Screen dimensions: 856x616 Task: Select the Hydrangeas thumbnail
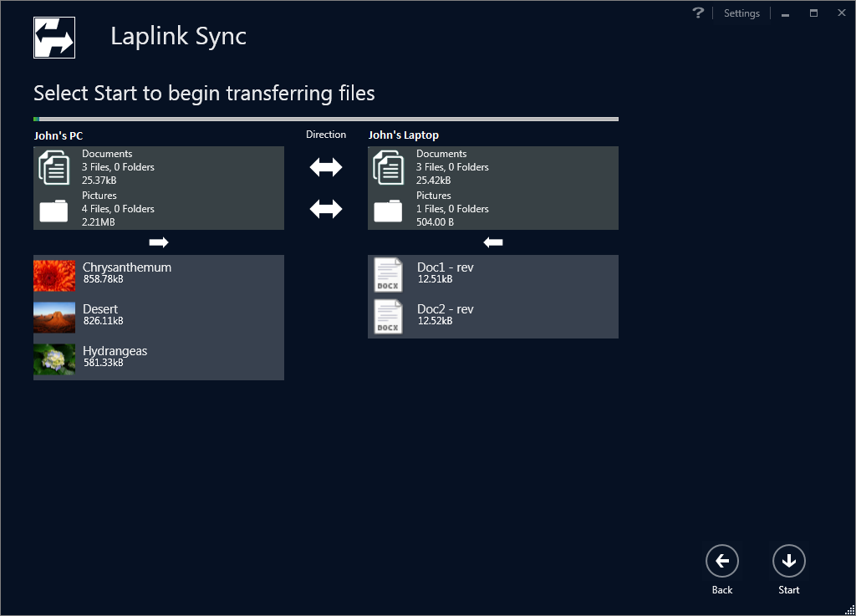click(x=54, y=359)
